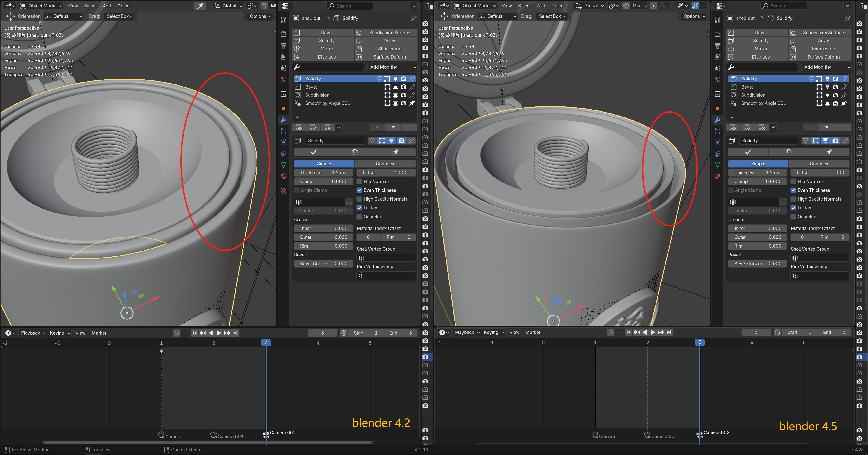The height and width of the screenshot is (455, 868).
Task: Enable Only Rim in left Solidify panel
Action: pyautogui.click(x=360, y=217)
